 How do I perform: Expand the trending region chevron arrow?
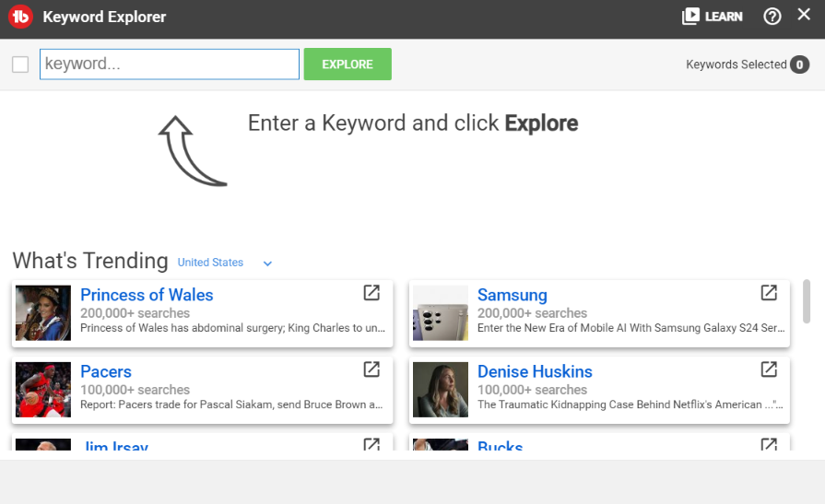tap(267, 264)
